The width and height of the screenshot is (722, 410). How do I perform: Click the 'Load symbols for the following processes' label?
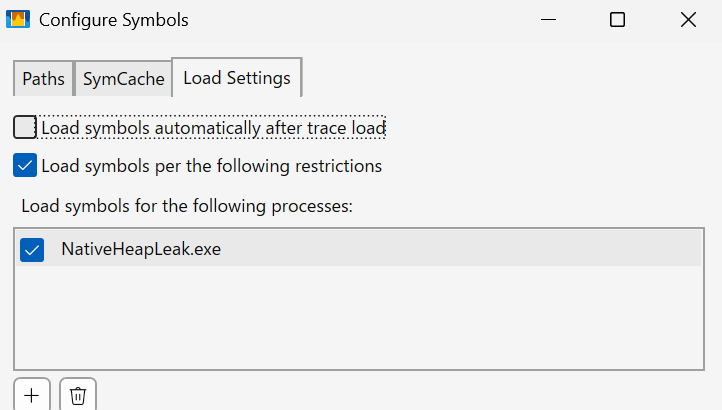pos(187,206)
